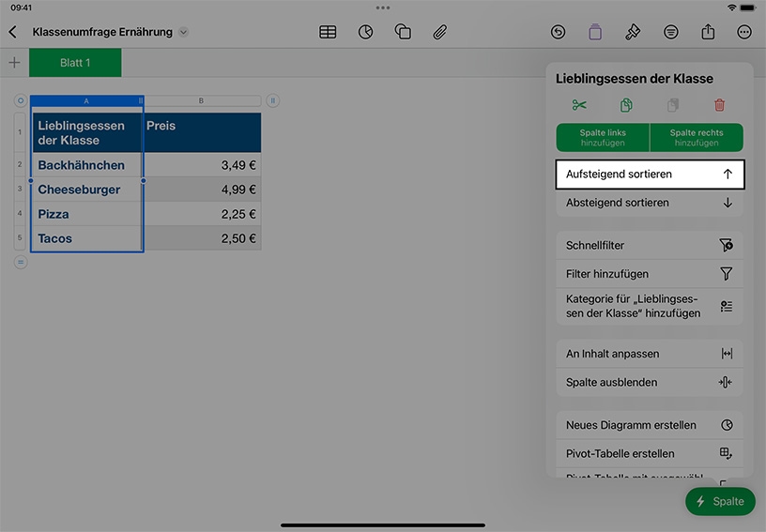This screenshot has height=532, width=766.
Task: Insert a shape with the shapes icon
Action: [403, 32]
